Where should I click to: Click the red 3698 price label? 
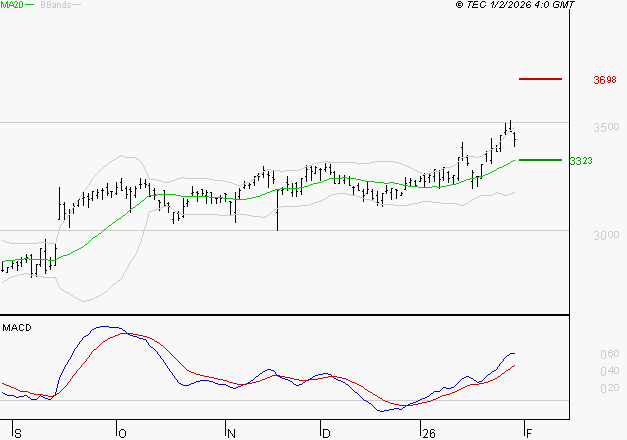(x=605, y=80)
